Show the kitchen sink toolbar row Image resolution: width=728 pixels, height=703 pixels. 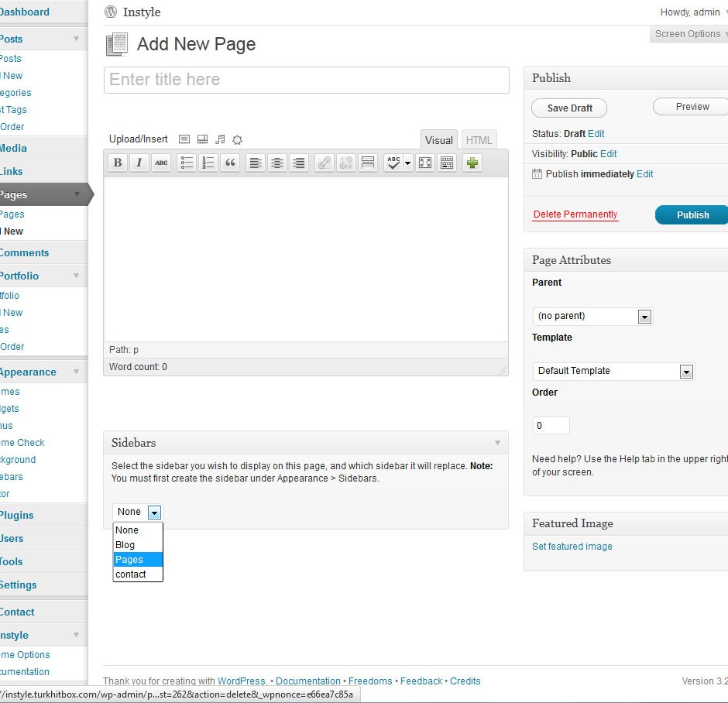447,163
